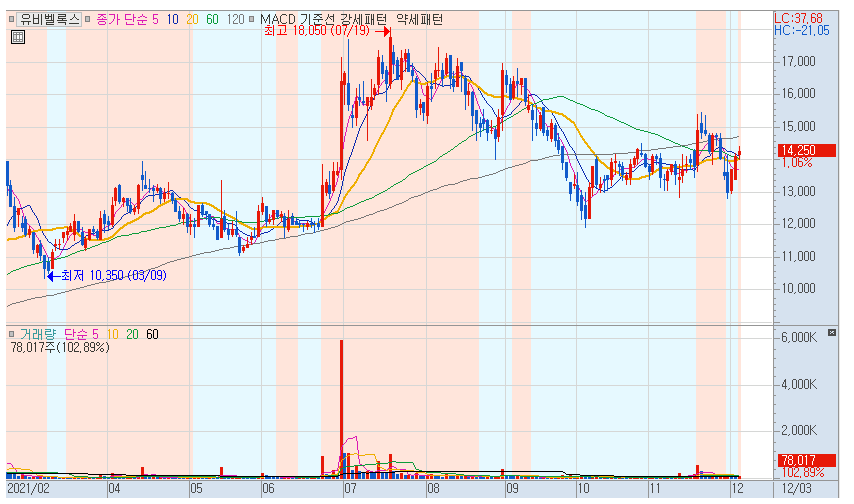854x504 pixels.
Task: Click the 강세패턴 legend label
Action: (364, 20)
